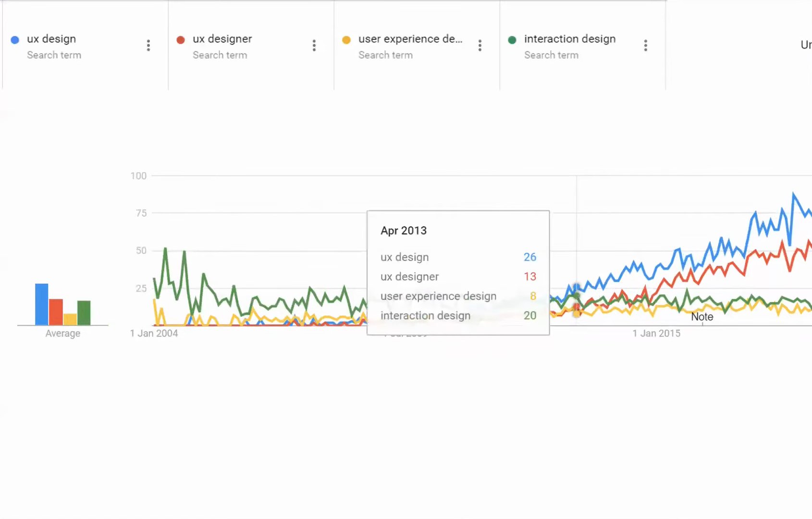Click interaction design value 20 in tooltip
The height and width of the screenshot is (519, 812).
(x=530, y=316)
